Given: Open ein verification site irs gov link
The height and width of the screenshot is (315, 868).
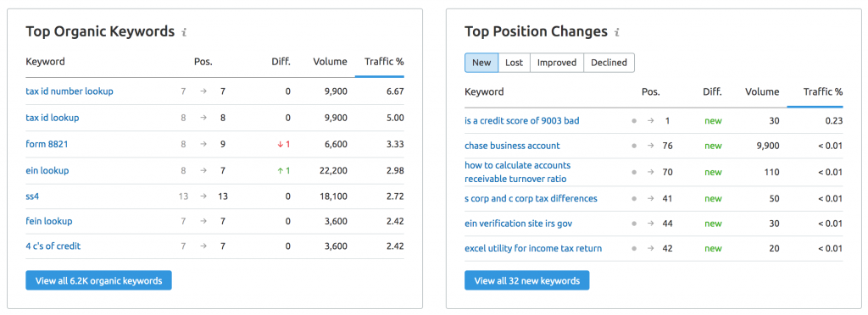Looking at the screenshot, I should pos(518,224).
